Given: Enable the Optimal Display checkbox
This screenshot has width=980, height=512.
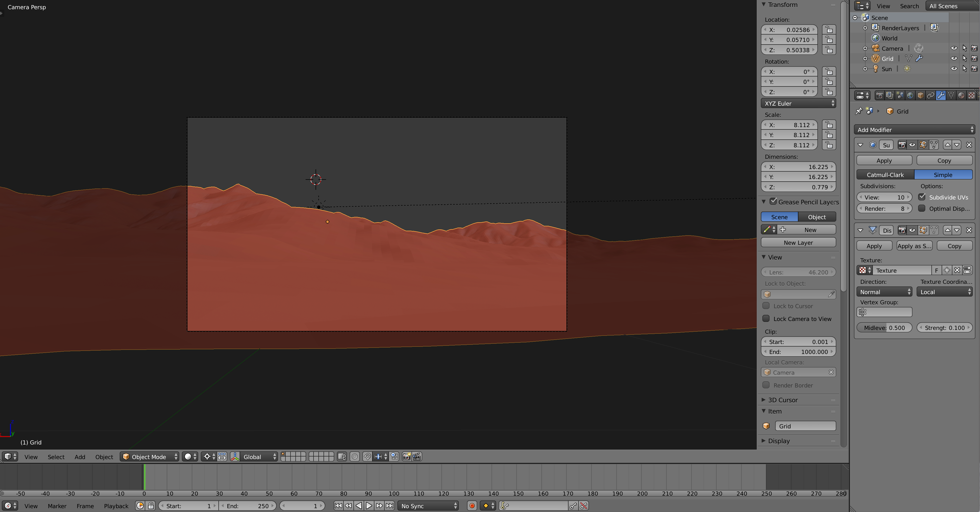Looking at the screenshot, I should [922, 208].
